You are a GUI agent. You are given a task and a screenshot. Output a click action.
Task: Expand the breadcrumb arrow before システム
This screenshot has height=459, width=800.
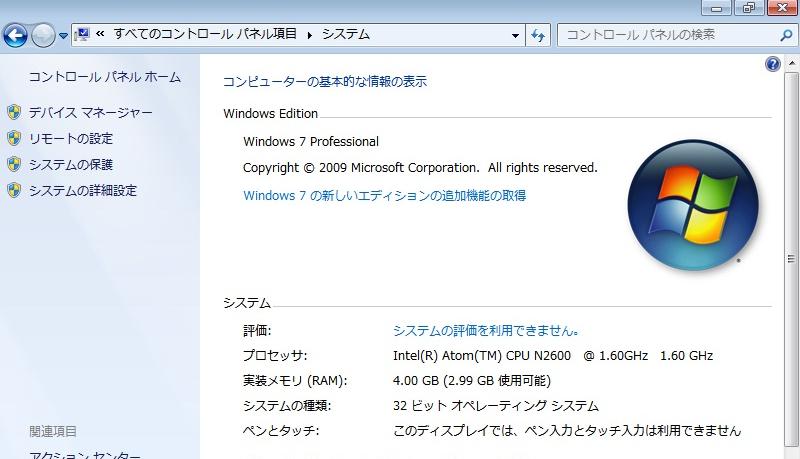click(310, 35)
